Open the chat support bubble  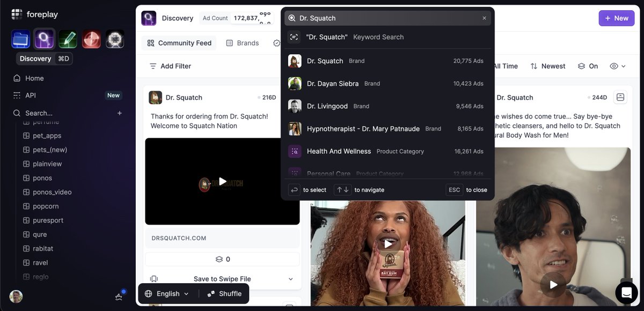point(626,292)
